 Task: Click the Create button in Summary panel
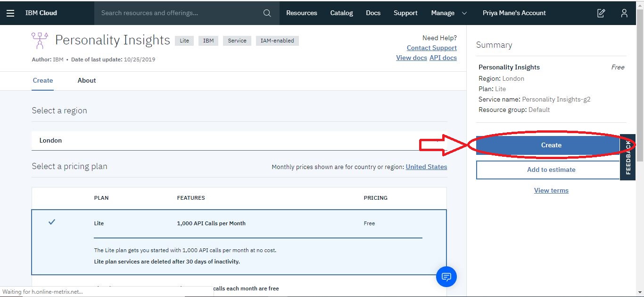(x=551, y=145)
